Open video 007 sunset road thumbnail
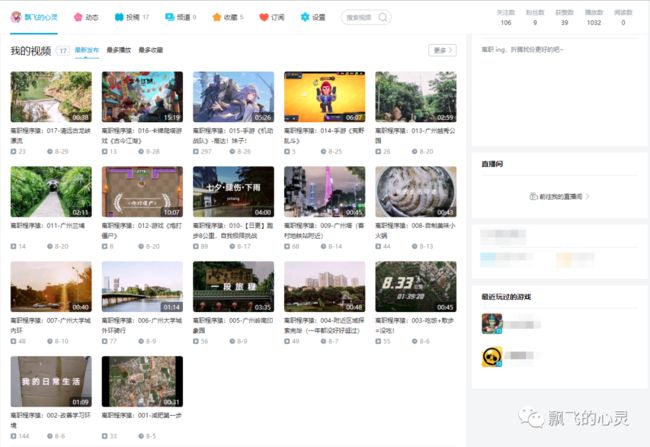The height and width of the screenshot is (447, 650). [x=51, y=287]
